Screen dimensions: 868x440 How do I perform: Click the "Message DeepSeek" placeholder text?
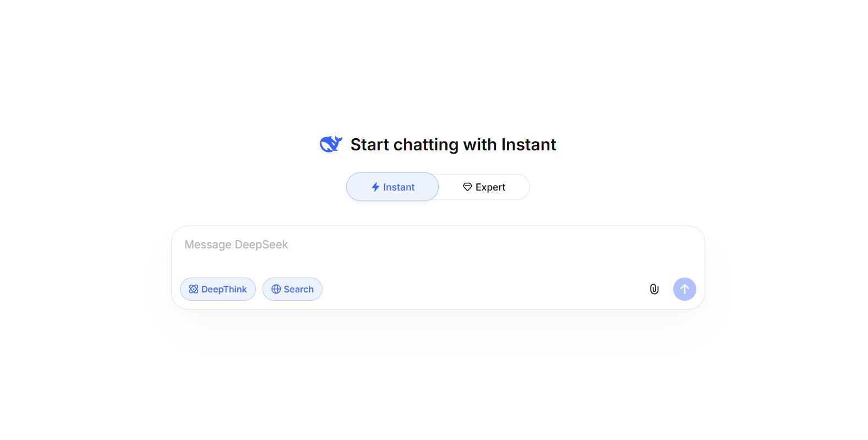click(x=236, y=245)
